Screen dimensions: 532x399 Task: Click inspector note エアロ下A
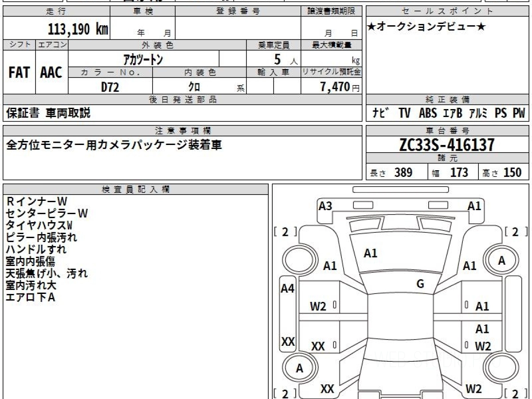31,297
